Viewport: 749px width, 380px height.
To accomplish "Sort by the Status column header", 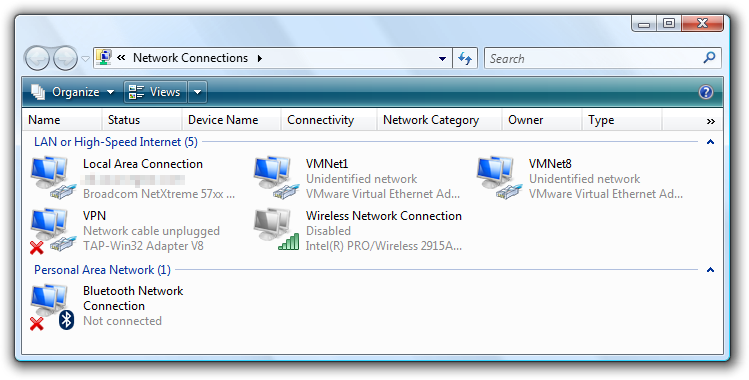I will point(142,120).
